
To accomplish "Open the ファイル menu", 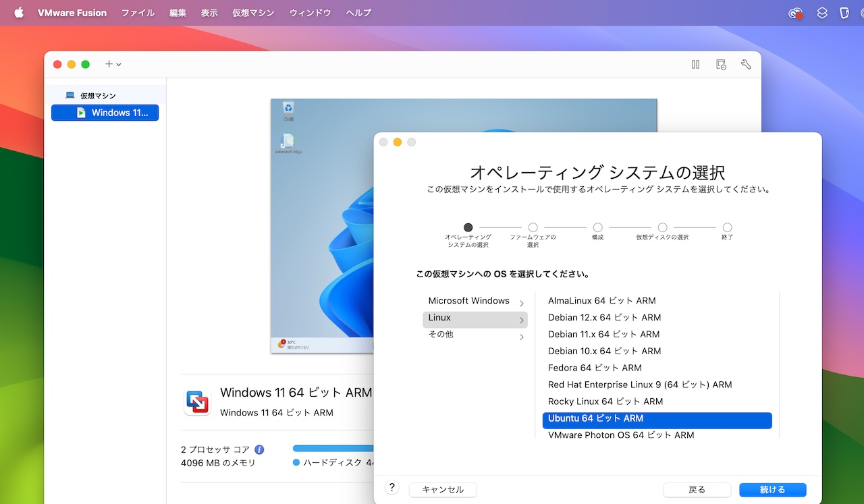I will [138, 13].
